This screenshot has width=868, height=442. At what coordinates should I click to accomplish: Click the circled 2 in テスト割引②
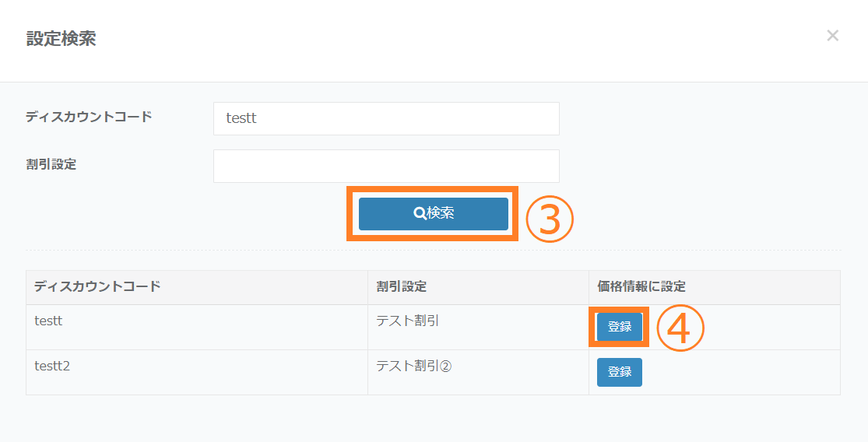[445, 366]
